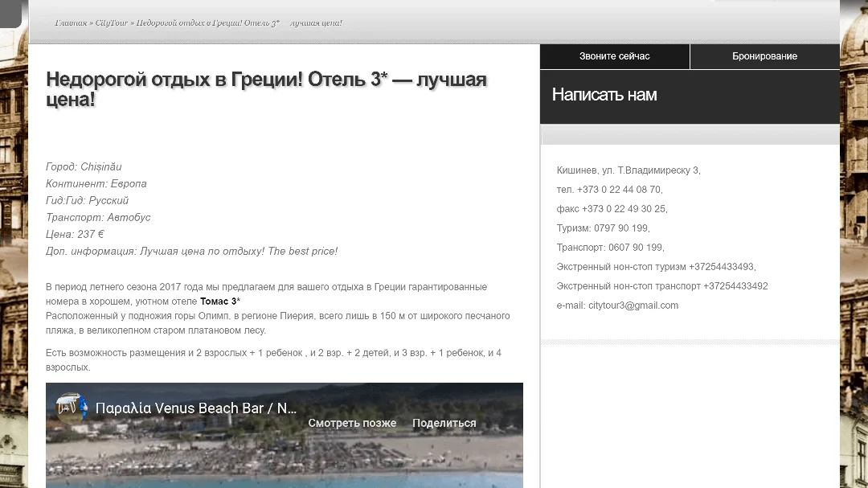Click the fax number +373 0 22 49 30 25

pos(624,209)
